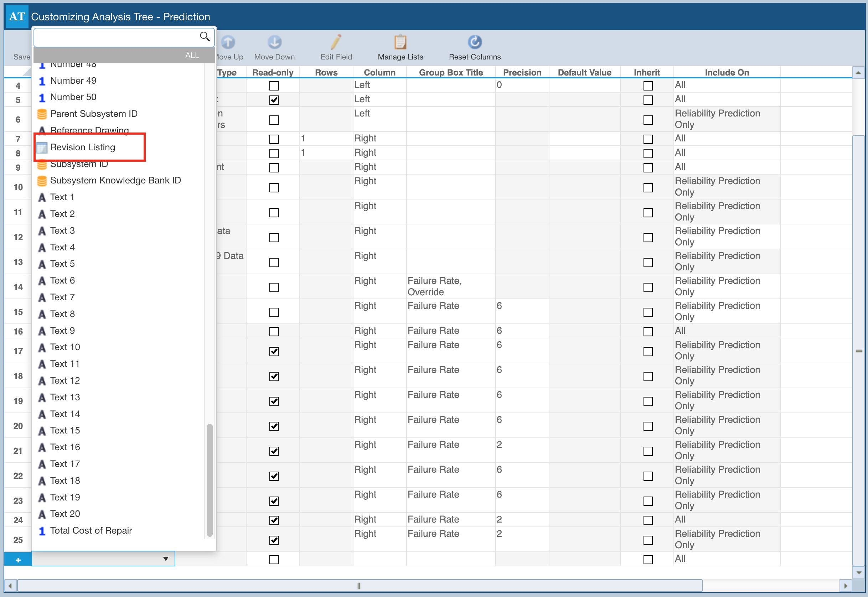Click the AT application logo icon
This screenshot has height=597, width=868.
[17, 16]
